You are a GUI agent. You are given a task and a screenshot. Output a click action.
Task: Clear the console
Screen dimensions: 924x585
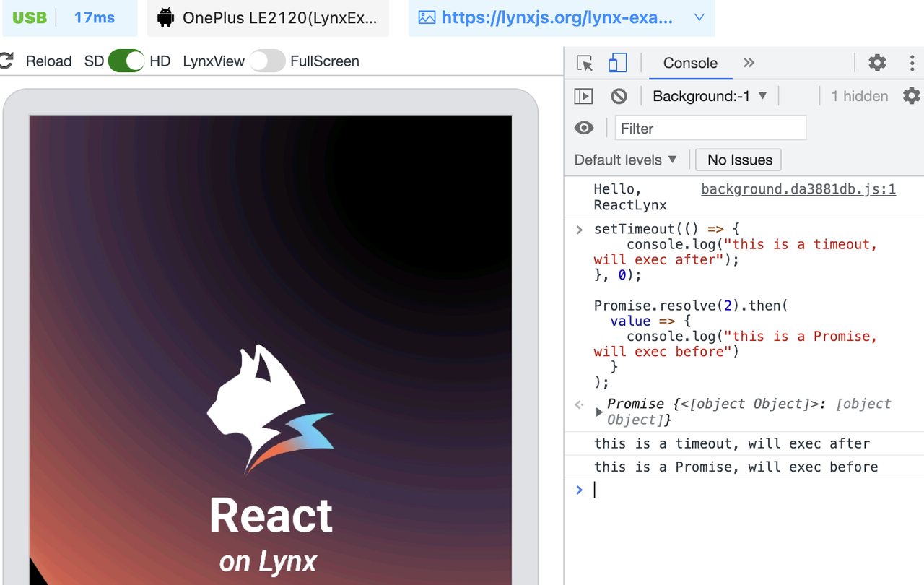tap(619, 96)
